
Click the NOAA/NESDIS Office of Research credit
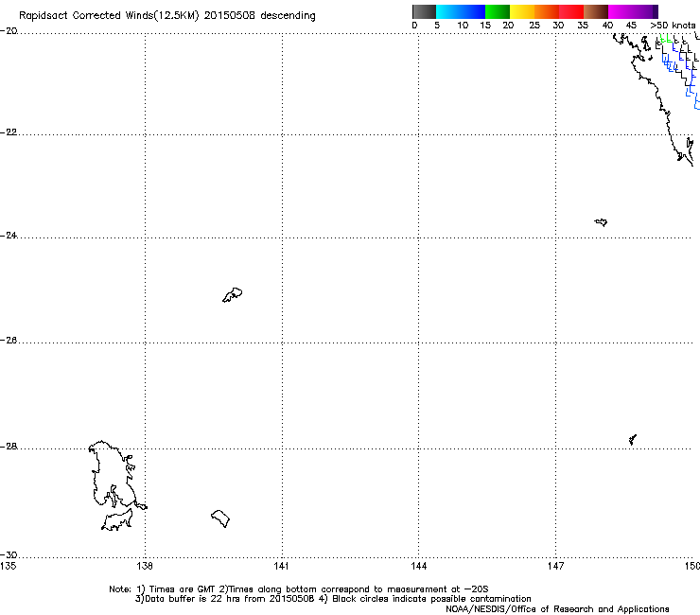pyautogui.click(x=557, y=609)
